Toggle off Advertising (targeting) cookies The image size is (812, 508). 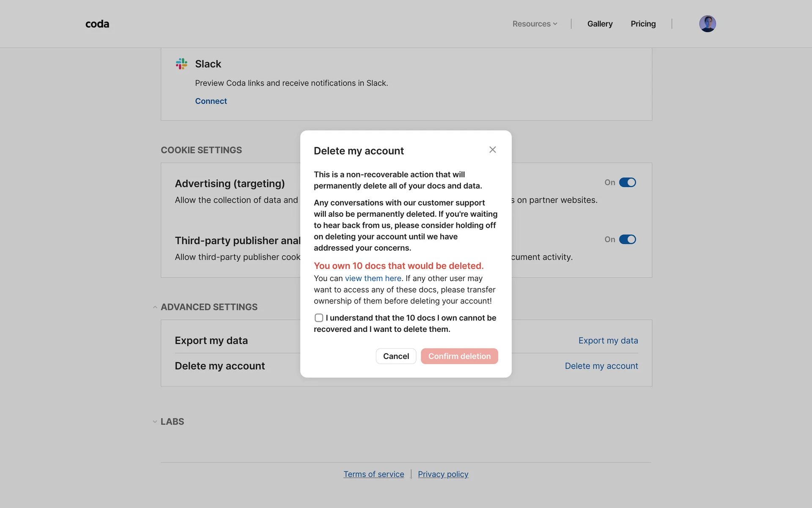[x=627, y=182]
